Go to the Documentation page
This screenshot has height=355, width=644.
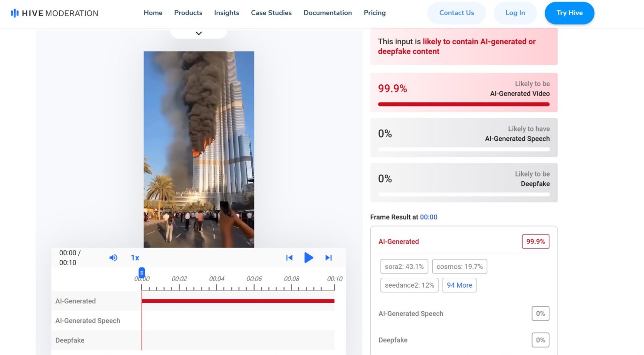point(327,13)
